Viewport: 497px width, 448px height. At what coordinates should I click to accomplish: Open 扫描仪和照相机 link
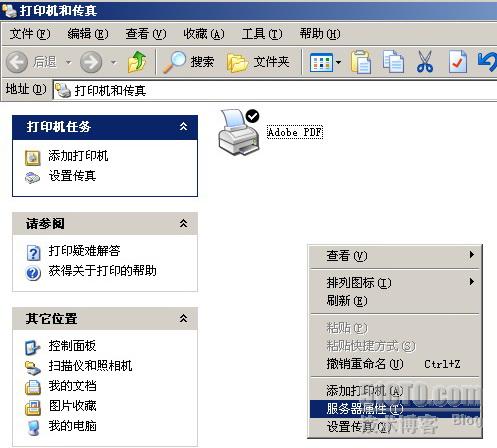pos(90,366)
